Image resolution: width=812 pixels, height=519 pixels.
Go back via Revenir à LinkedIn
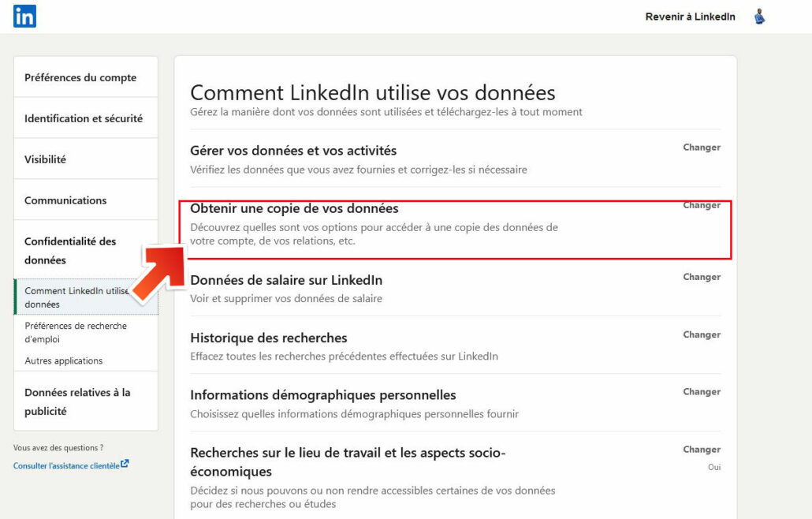coord(690,17)
